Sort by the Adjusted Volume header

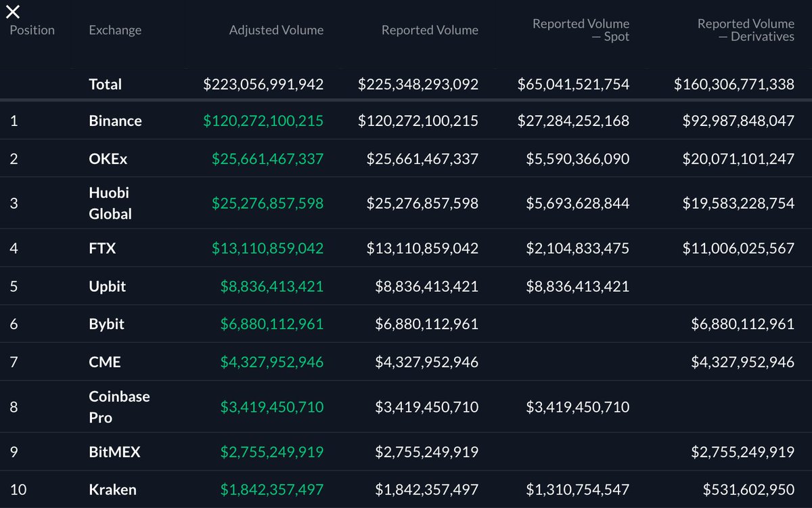276,30
